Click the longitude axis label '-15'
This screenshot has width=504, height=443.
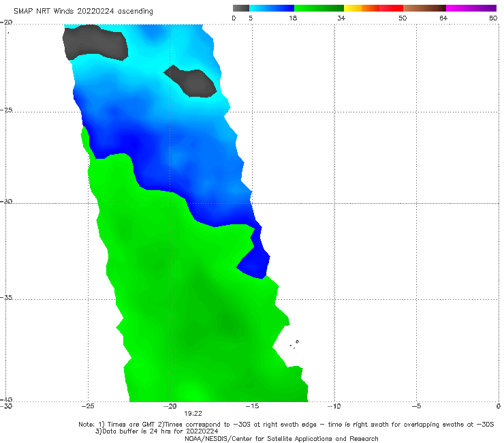pos(252,406)
